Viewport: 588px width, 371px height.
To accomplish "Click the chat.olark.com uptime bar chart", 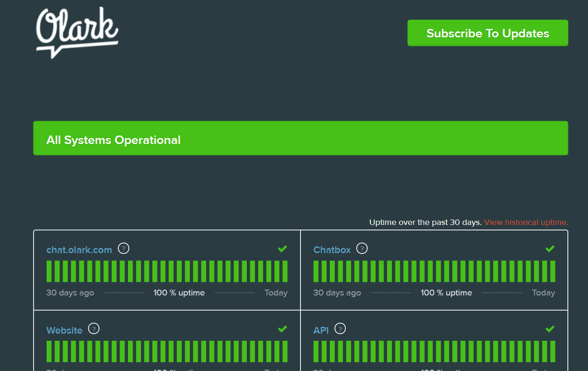I will tap(167, 271).
